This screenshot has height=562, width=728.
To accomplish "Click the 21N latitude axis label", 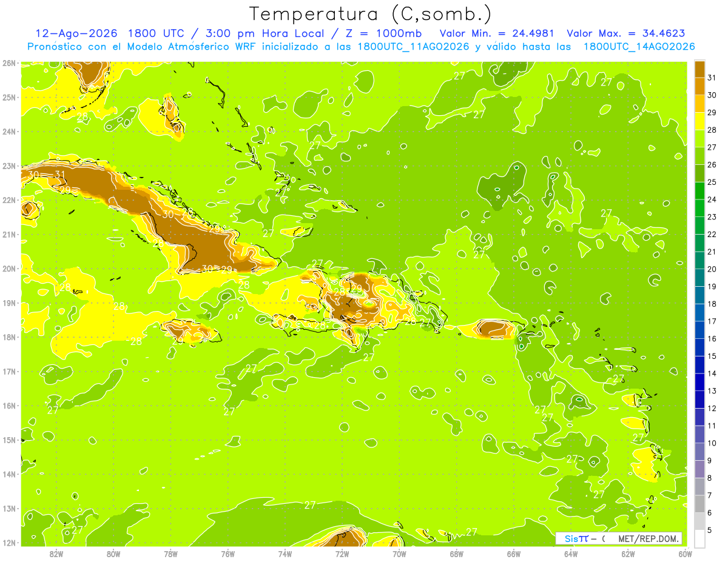I will tap(8, 234).
